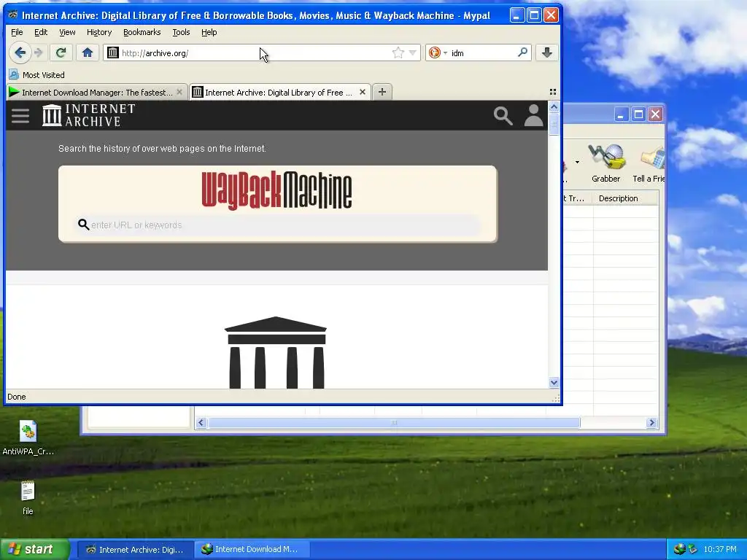Open the Edit menu
Image resolution: width=747 pixels, height=560 pixels.
[41, 32]
